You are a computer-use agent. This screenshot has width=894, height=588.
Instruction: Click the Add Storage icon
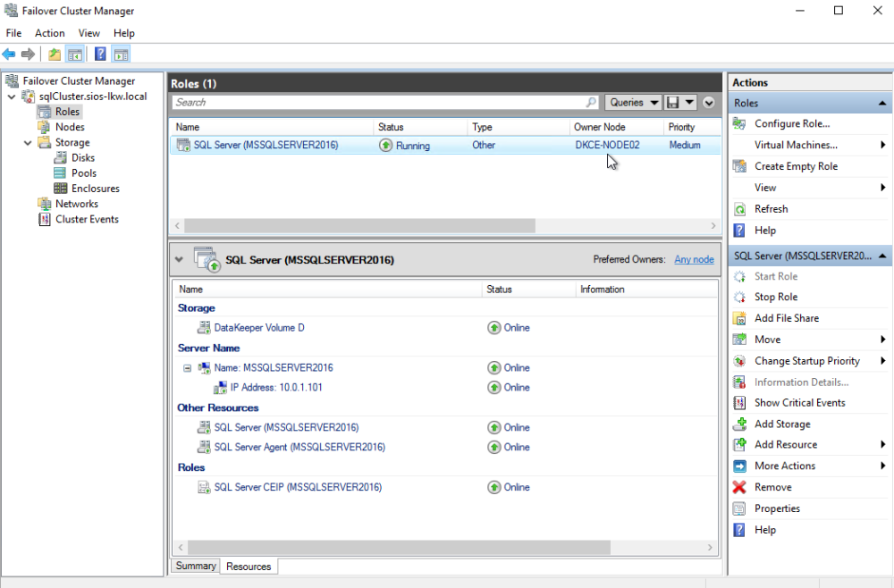pyautogui.click(x=739, y=424)
